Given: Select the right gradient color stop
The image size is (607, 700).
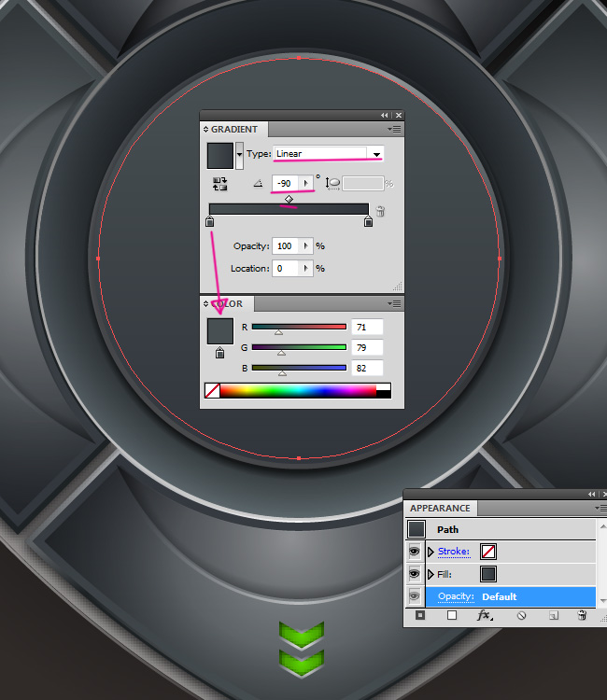Looking at the screenshot, I should (x=369, y=222).
